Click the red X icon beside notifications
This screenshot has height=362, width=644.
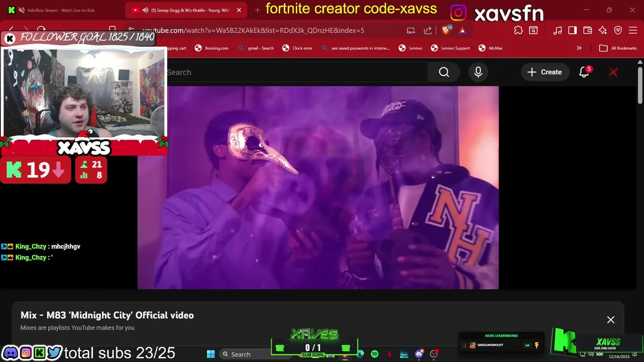613,72
